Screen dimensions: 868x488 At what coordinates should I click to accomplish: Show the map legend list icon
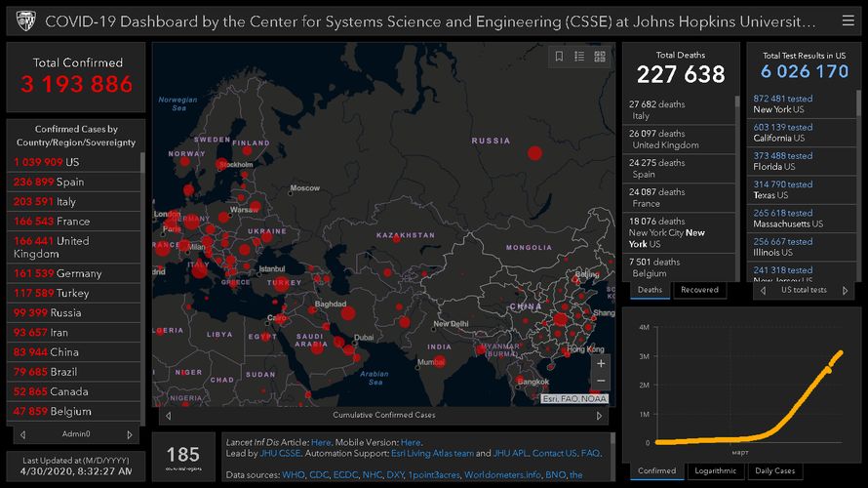point(579,57)
